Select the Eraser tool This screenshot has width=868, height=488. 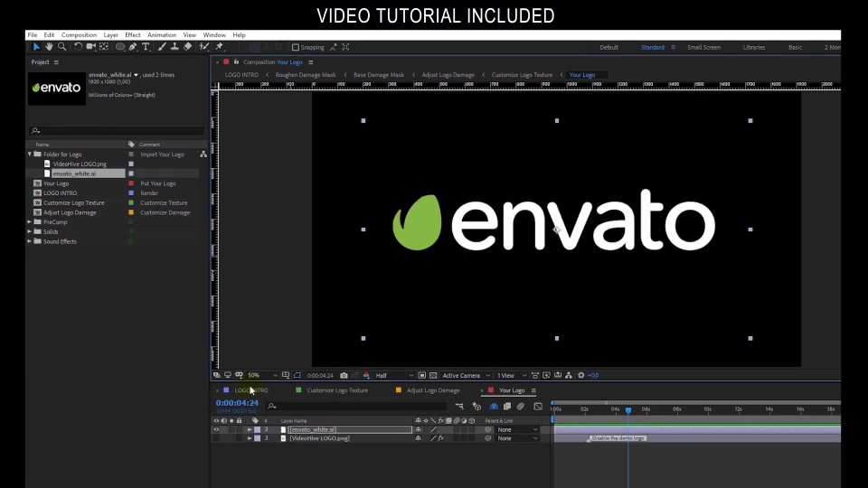(x=188, y=47)
